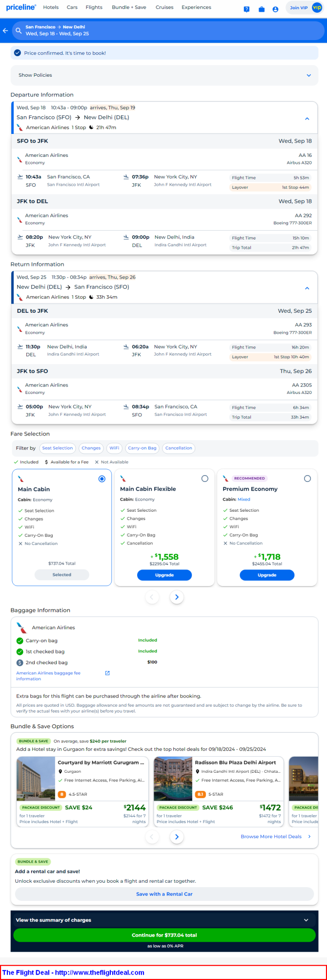Click the next arrow under hotel deals
This screenshot has height=980, width=327.
[x=177, y=837]
